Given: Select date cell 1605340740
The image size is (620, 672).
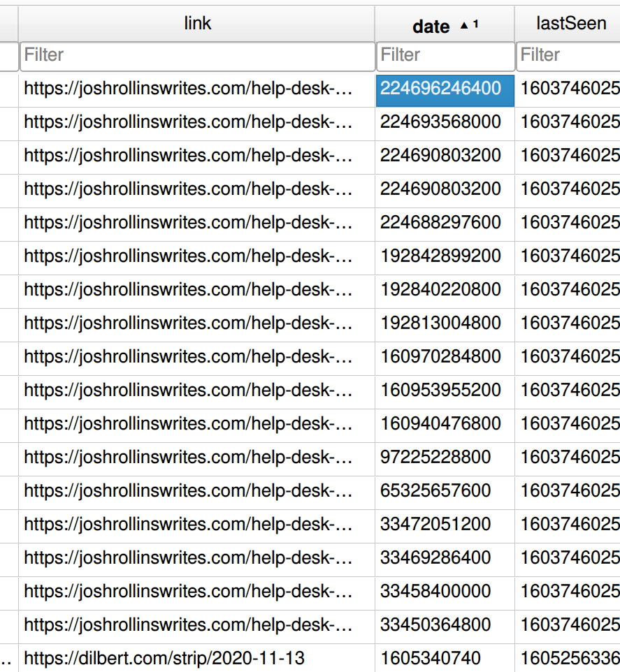Looking at the screenshot, I should coord(445,658).
